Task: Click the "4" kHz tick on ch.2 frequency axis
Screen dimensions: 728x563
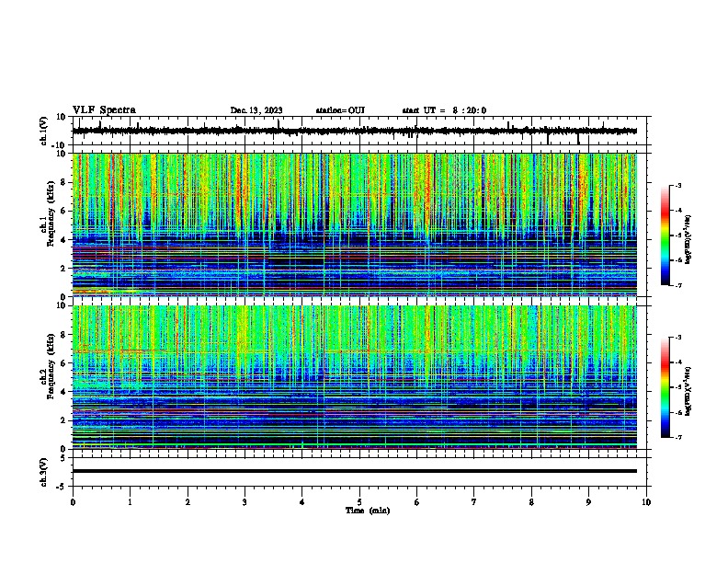Action: 63,392
